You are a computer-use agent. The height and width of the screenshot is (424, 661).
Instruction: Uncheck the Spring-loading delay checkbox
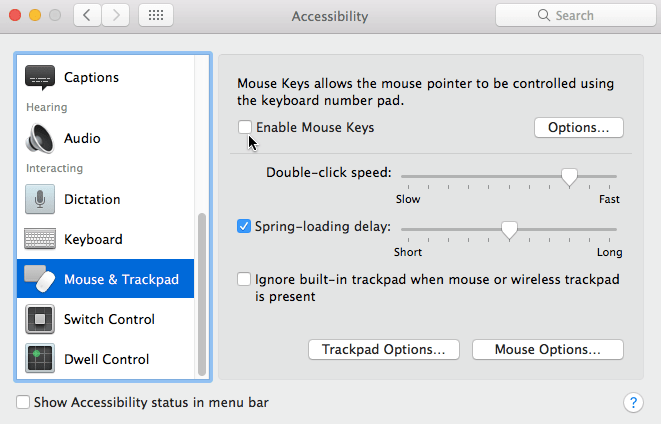[244, 226]
